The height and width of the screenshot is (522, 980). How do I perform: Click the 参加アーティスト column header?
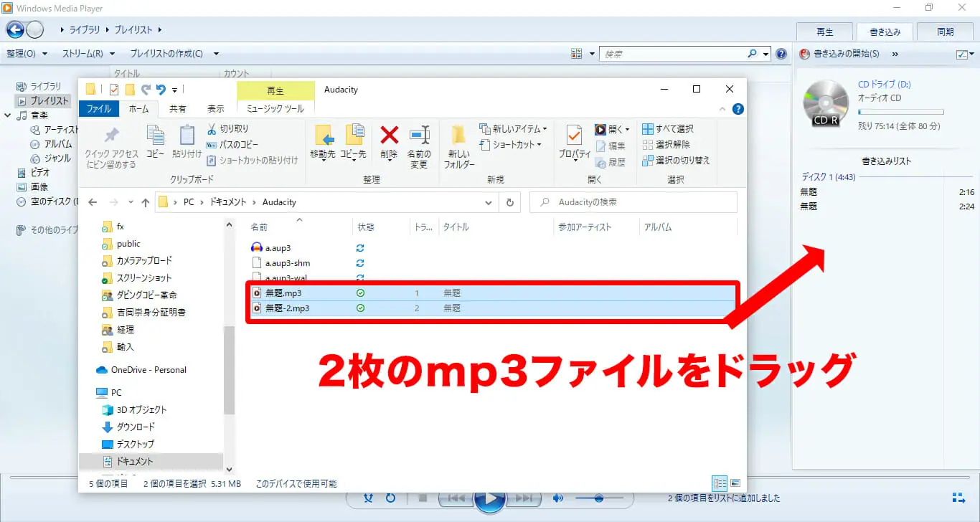tap(596, 227)
